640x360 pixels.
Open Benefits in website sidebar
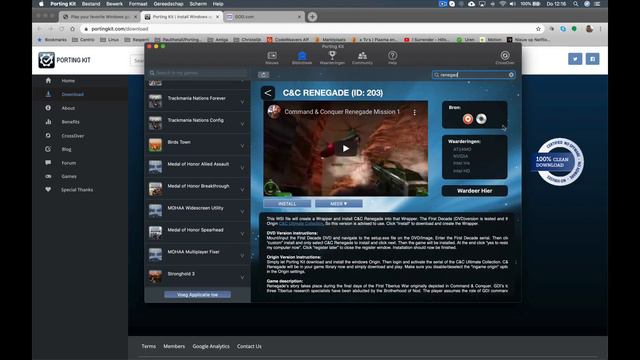pos(71,122)
